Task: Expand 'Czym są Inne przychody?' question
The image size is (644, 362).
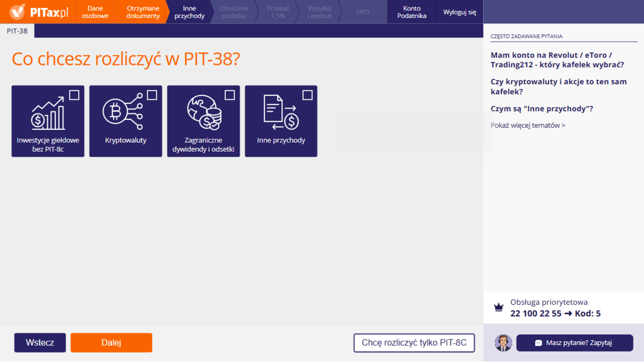Action: [542, 109]
